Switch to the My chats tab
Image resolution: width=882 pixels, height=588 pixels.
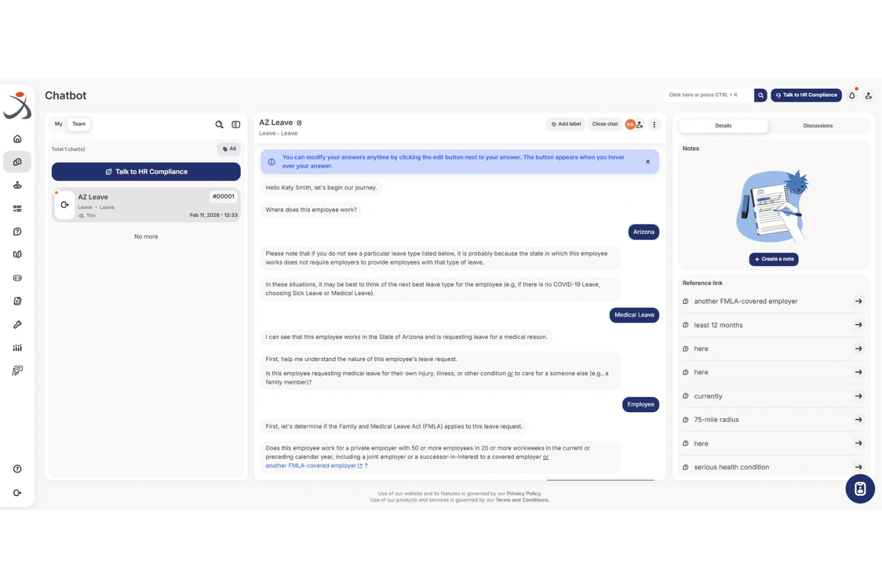(58, 124)
